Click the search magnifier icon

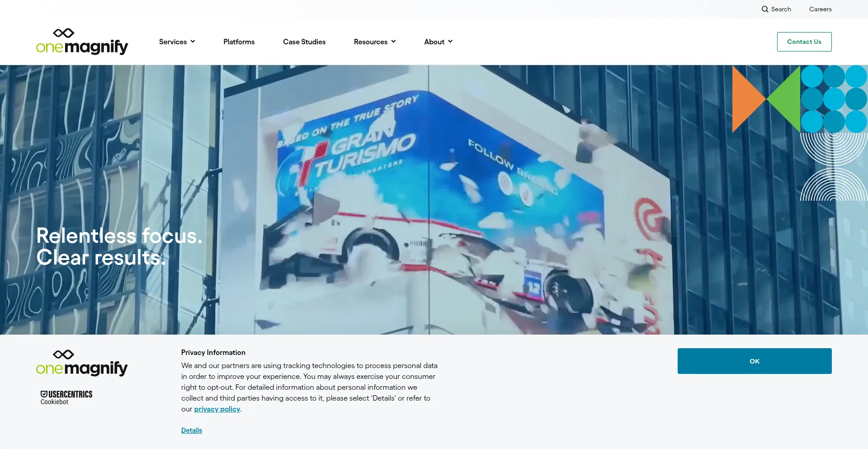(764, 9)
